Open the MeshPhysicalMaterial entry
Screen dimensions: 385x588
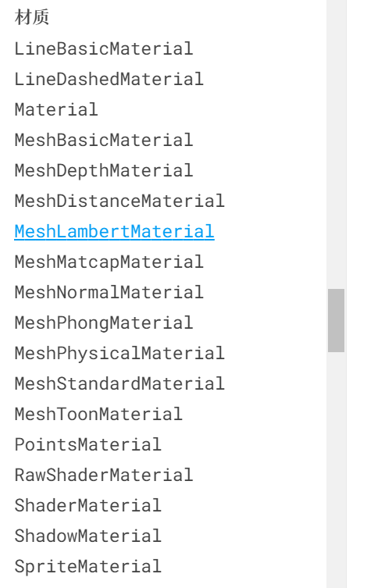click(x=119, y=353)
